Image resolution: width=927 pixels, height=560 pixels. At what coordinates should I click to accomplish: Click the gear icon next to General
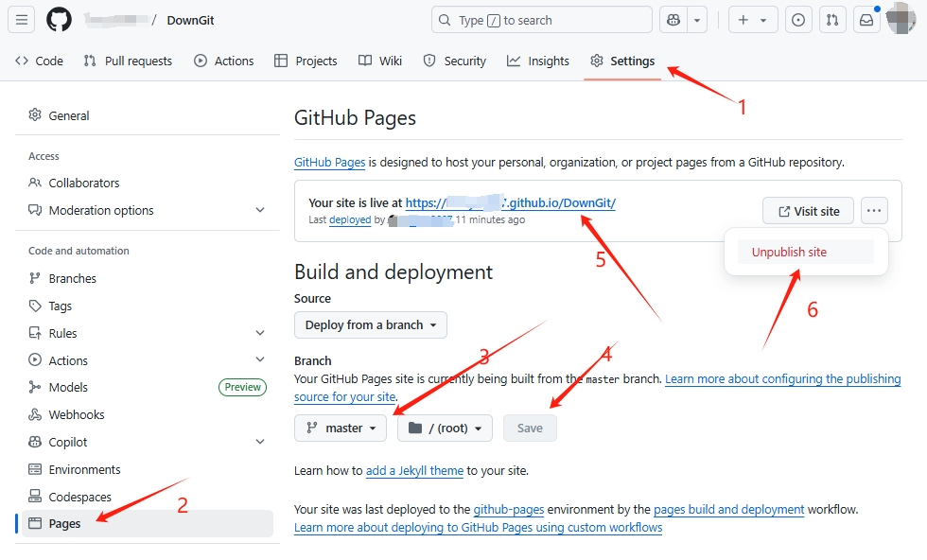[35, 114]
